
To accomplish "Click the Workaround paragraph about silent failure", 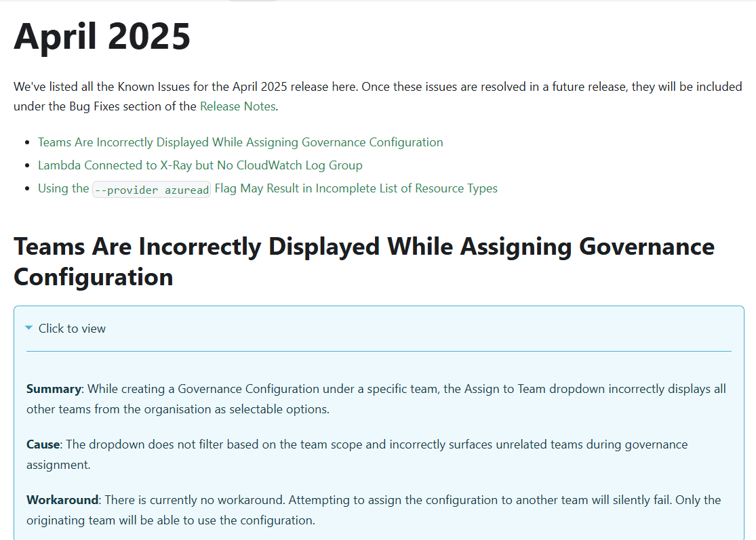I will click(x=374, y=510).
